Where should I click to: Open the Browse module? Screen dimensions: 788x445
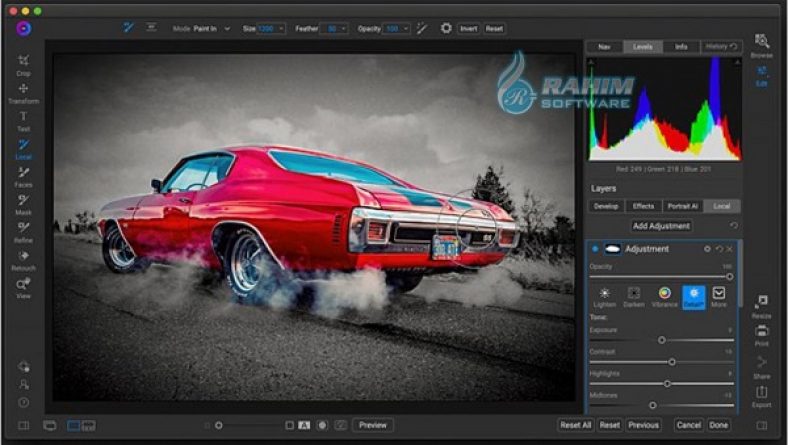click(762, 46)
